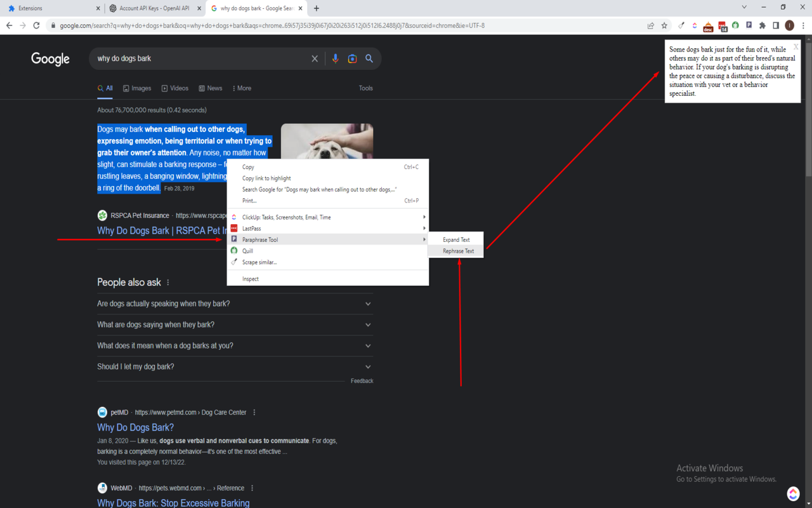Open the Chrome three-dot menu
This screenshot has width=812, height=508.
click(803, 25)
